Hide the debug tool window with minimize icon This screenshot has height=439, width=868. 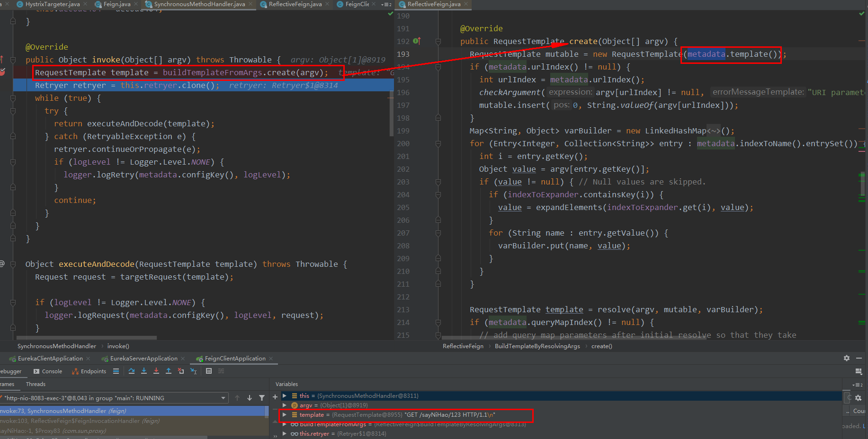click(x=859, y=358)
